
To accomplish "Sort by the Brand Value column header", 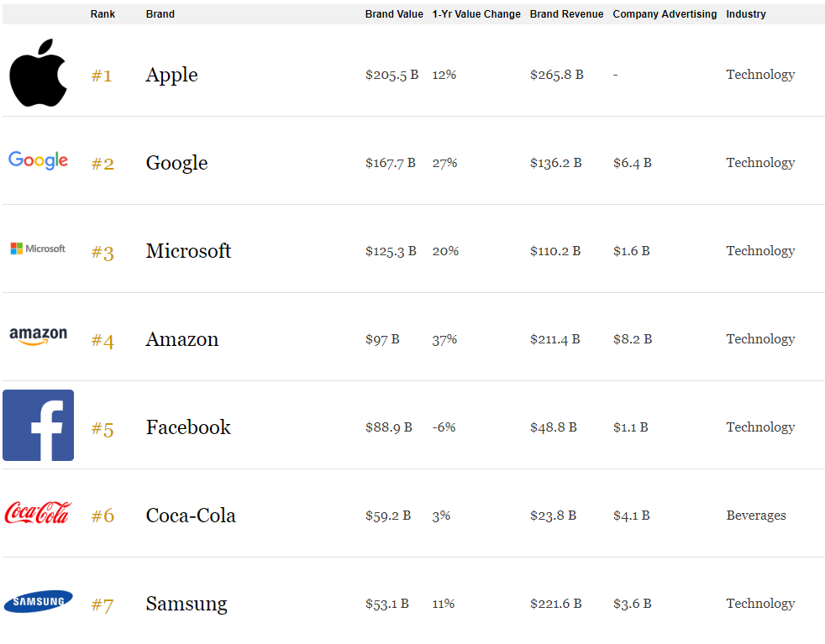I will click(394, 14).
